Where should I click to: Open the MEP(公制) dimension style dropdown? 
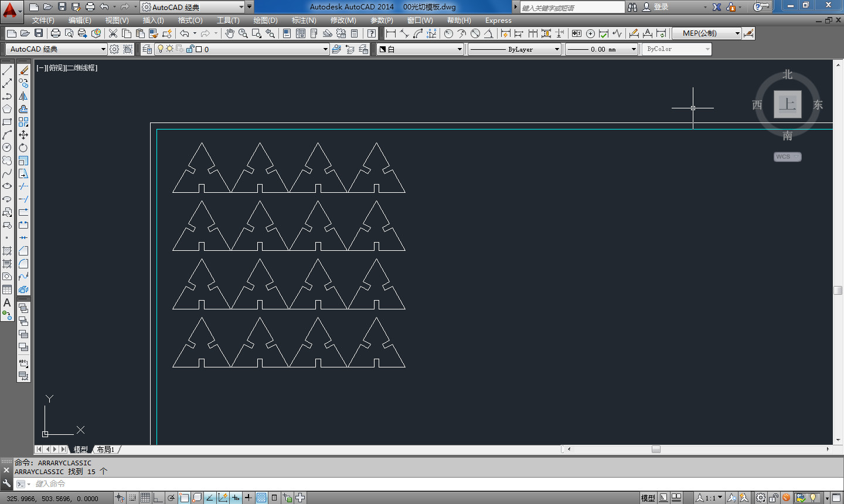(707, 33)
